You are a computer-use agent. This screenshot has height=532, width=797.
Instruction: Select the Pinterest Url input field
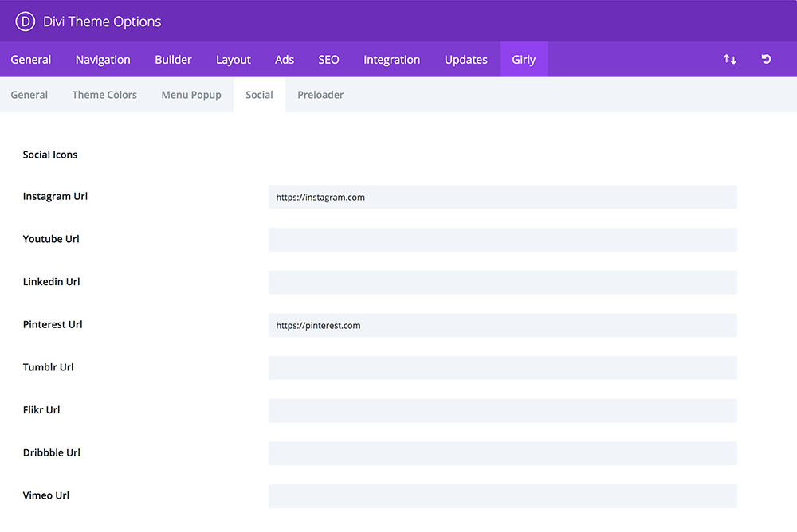502,325
